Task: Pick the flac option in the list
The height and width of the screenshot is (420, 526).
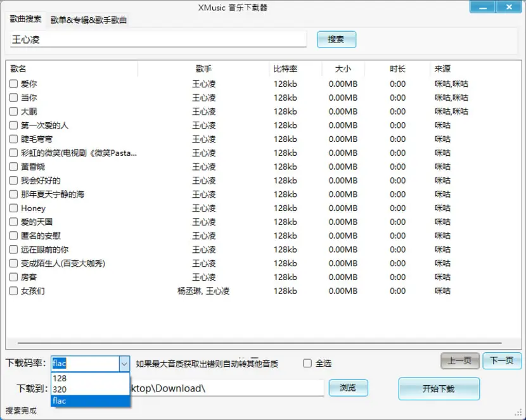Action: tap(90, 400)
